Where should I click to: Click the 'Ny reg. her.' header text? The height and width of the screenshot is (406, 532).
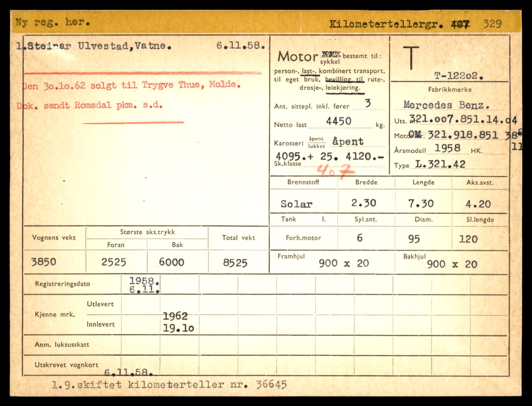click(52, 22)
